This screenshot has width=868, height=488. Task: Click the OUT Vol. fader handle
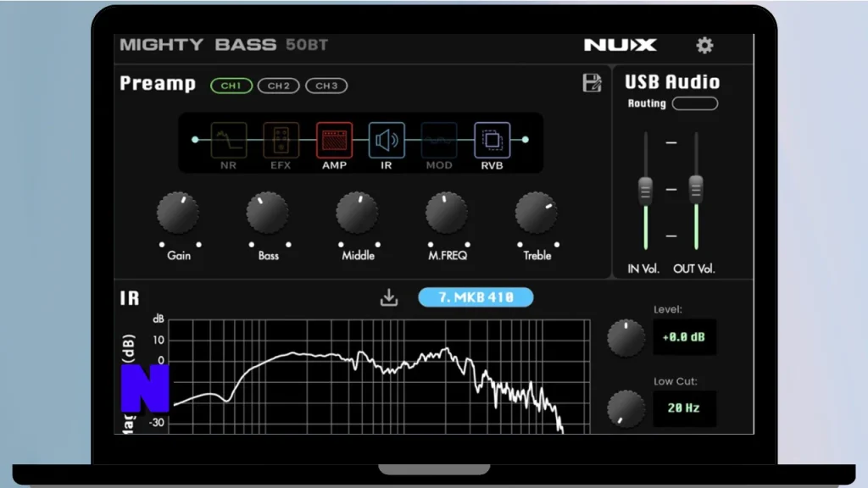[696, 189]
